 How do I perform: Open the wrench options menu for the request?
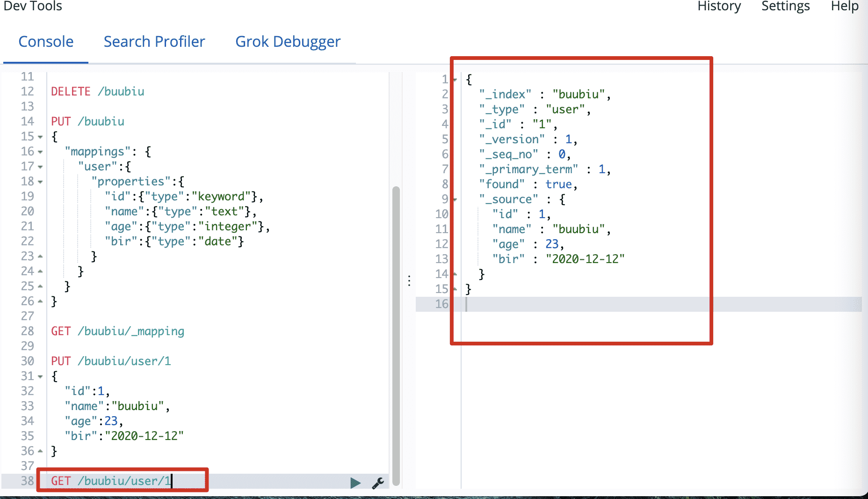378,483
